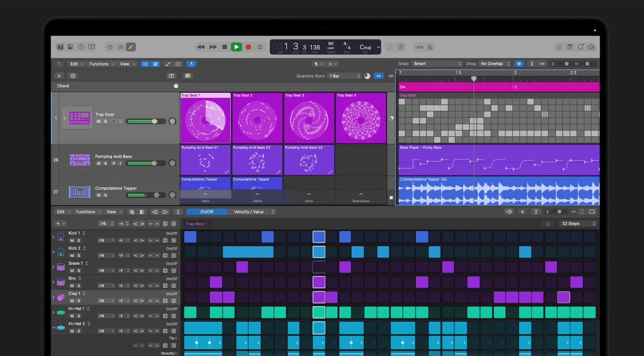
Task: Open the Loop Browser icon
Action: pyautogui.click(x=580, y=47)
